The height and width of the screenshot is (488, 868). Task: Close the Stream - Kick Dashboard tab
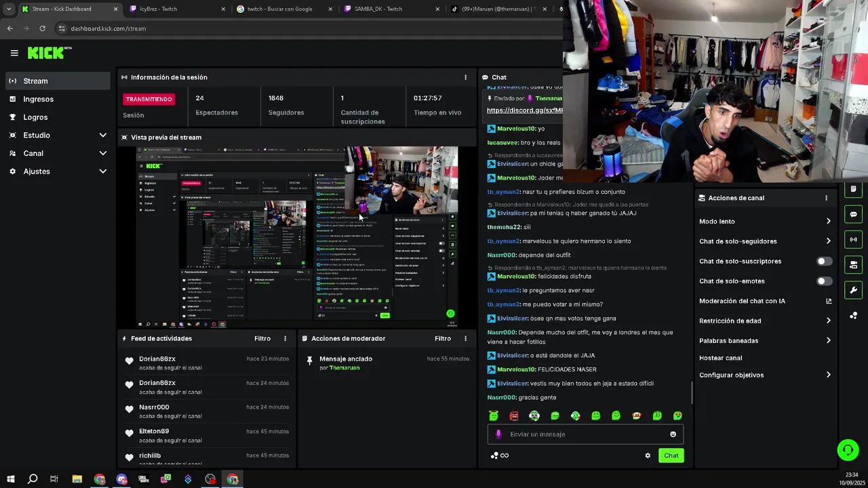pyautogui.click(x=115, y=9)
